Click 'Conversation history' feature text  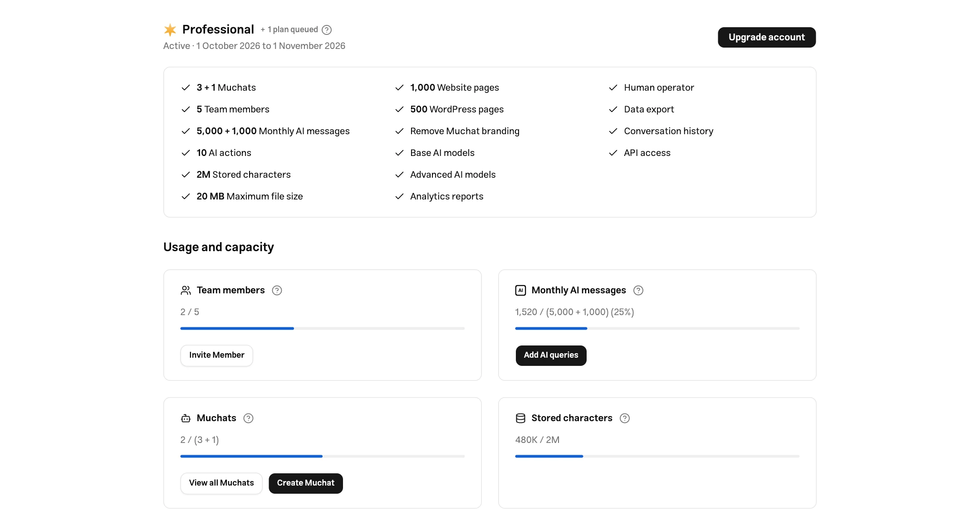coord(669,131)
